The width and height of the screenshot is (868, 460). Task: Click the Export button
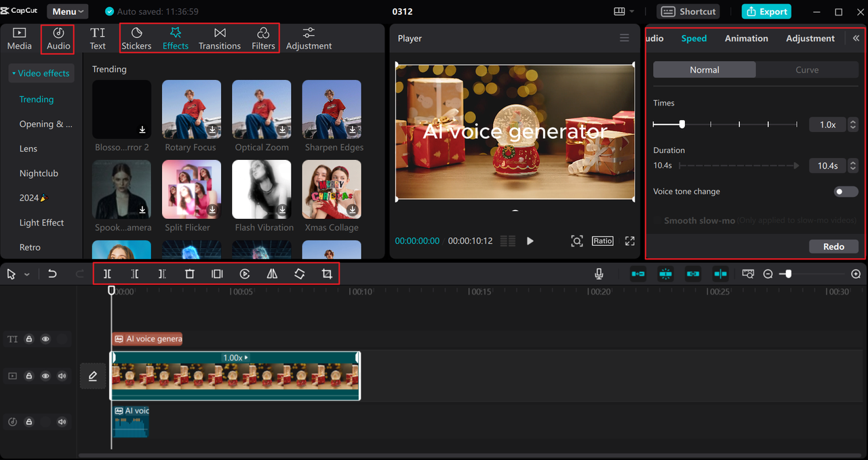tap(766, 12)
